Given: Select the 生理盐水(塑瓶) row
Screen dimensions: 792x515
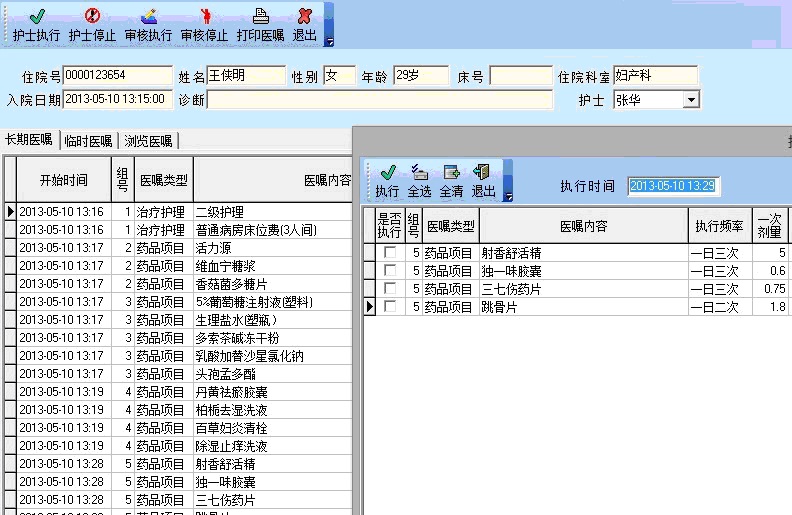Looking at the screenshot, I should 178,320.
